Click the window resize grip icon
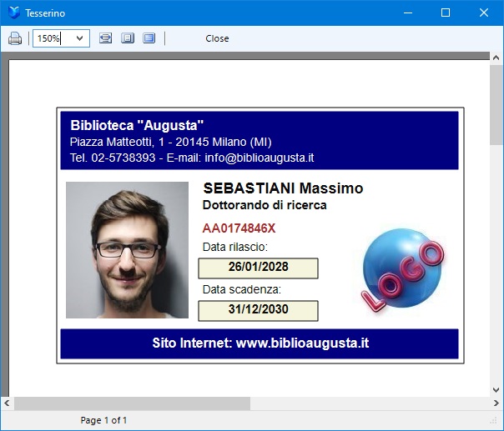Image resolution: width=504 pixels, height=431 pixels. click(x=494, y=421)
